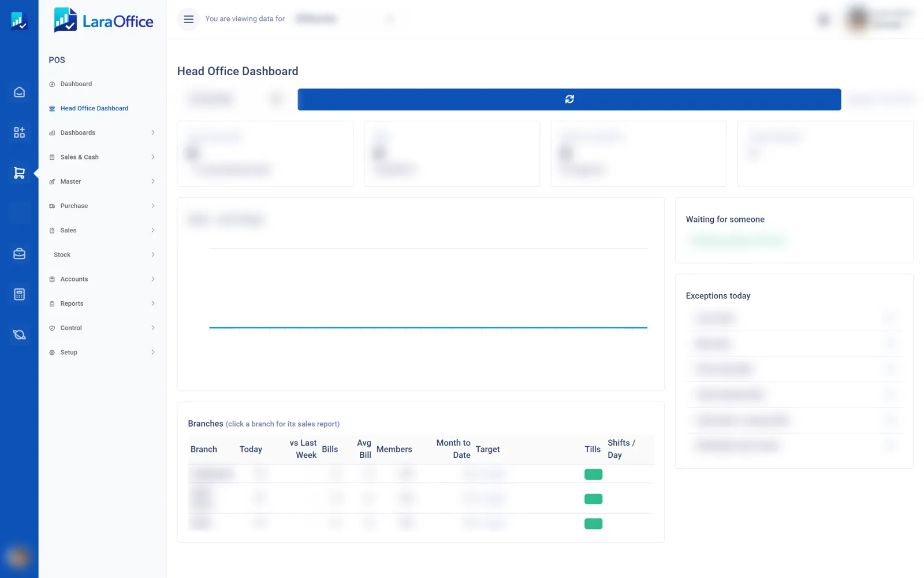This screenshot has height=578, width=924.
Task: Open the apps grid icon in left rail
Action: [19, 132]
